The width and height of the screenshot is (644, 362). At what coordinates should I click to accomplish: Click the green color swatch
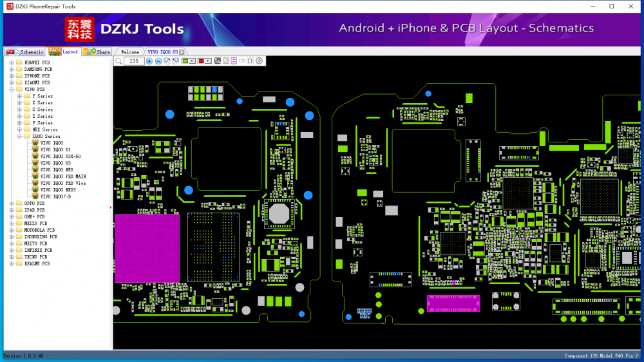point(185,61)
